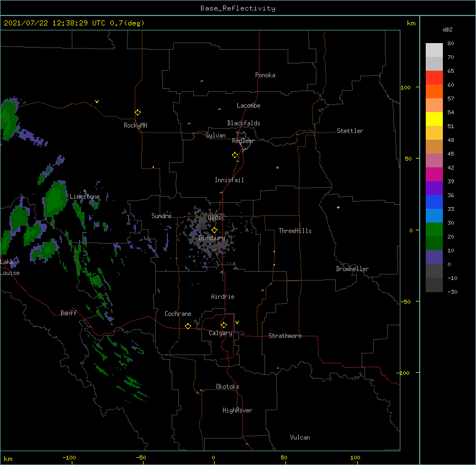This screenshot has height=465, width=476.
Task: Click the Airdrie city label
Action: [223, 297]
